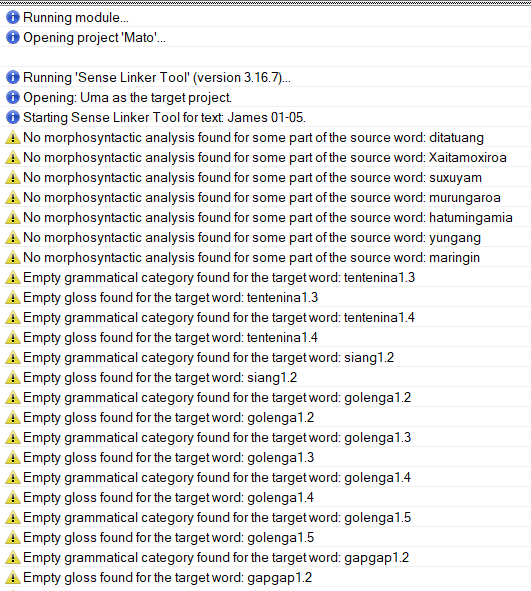Select 'Empty gloss found' text for tentenina1.3
Screen dimensions: 531x591
click(x=170, y=297)
